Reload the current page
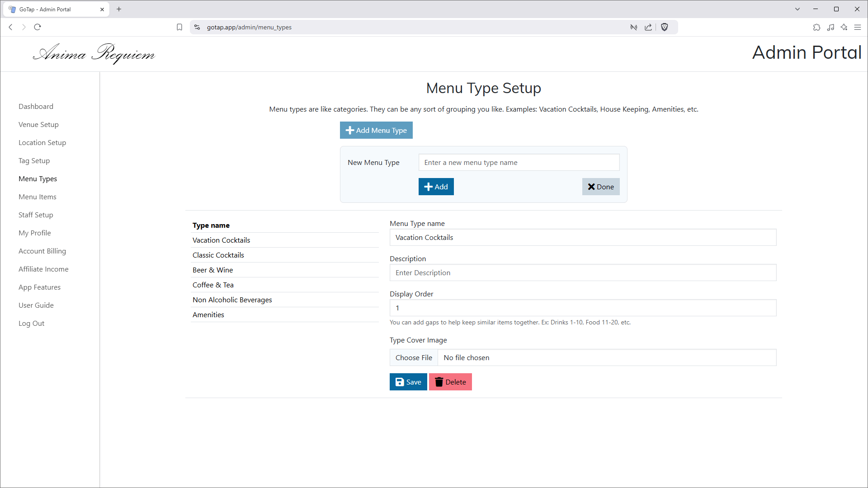This screenshot has height=488, width=868. click(38, 27)
